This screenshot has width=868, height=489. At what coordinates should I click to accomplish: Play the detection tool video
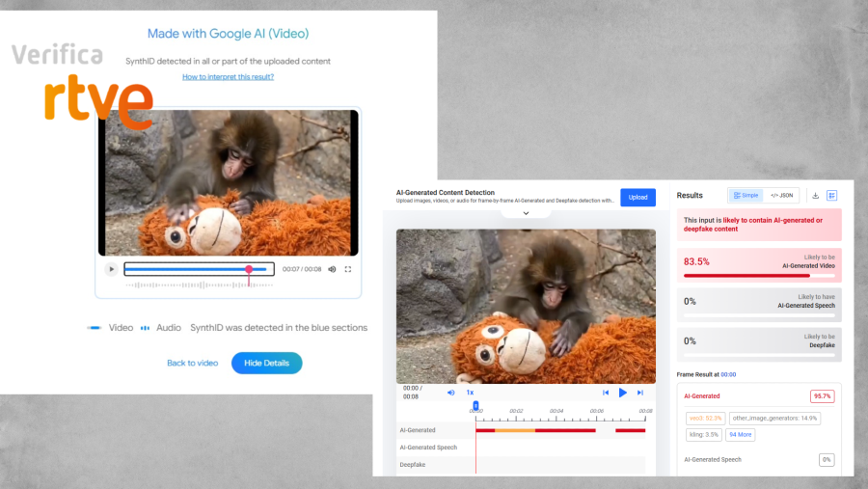tap(623, 393)
